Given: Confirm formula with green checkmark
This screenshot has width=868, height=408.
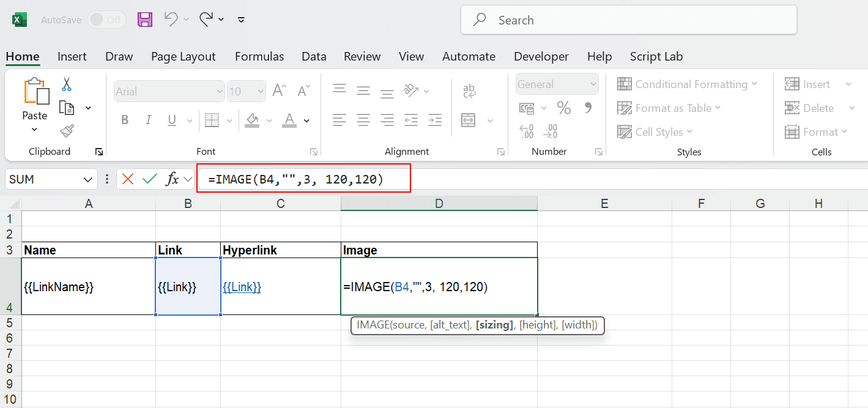Looking at the screenshot, I should (x=149, y=179).
